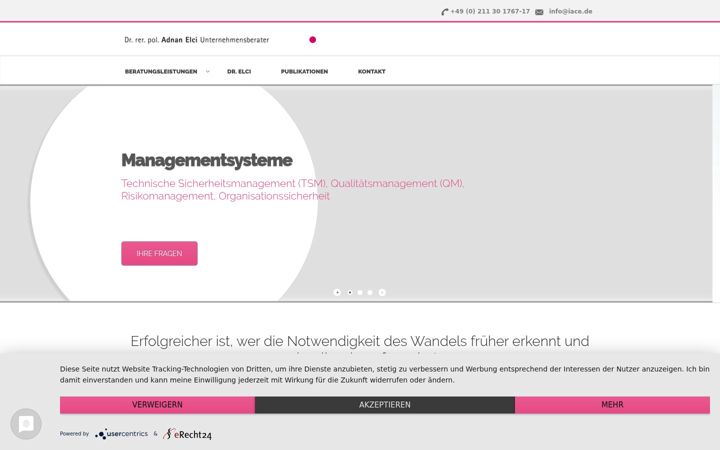Open the Dr. Elci page
Viewport: 720px width, 450px height.
(239, 72)
